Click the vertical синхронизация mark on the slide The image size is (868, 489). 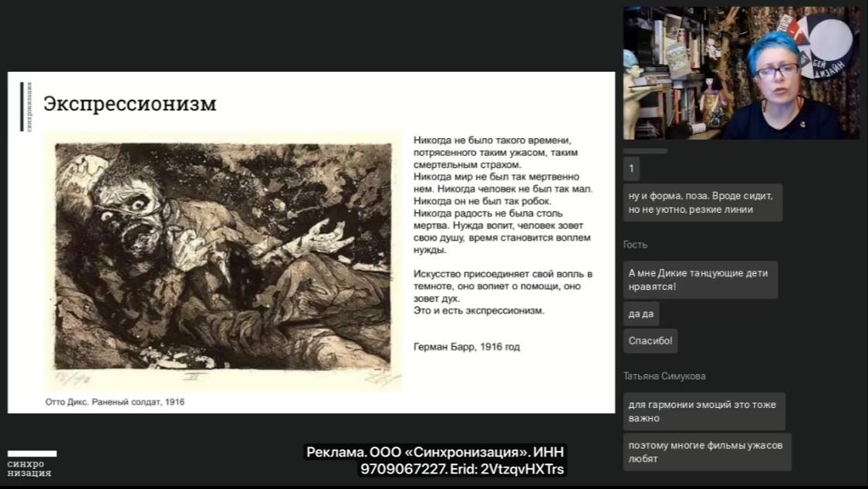(27, 106)
